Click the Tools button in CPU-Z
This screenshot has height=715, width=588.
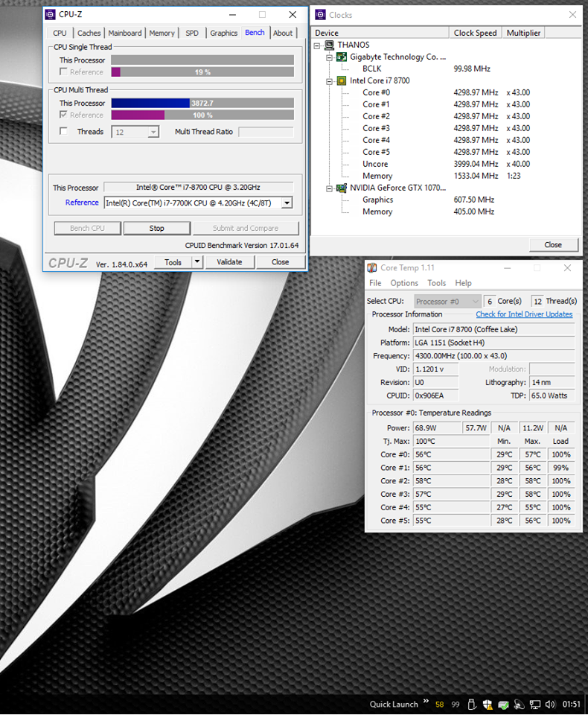[173, 261]
